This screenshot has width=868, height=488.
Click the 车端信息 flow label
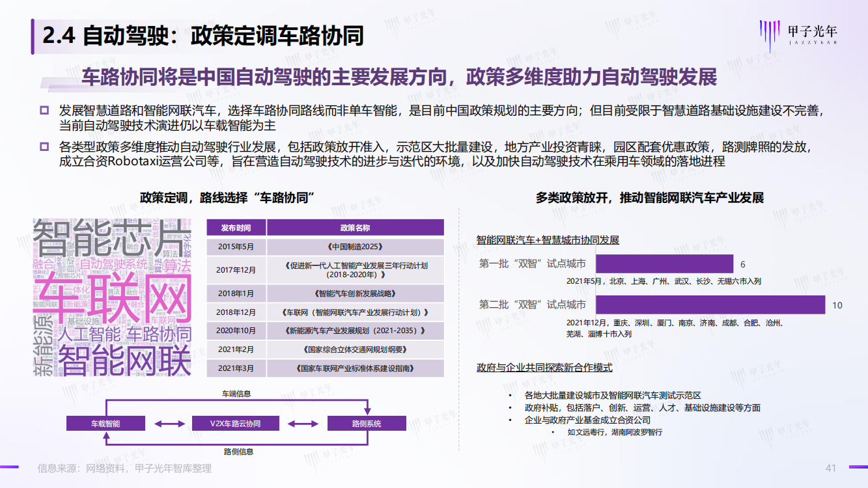[x=236, y=394]
